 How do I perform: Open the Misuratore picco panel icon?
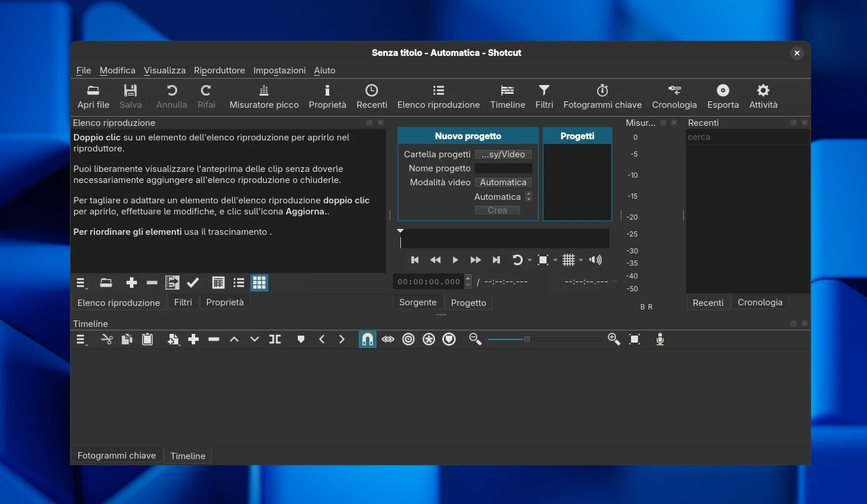click(263, 96)
